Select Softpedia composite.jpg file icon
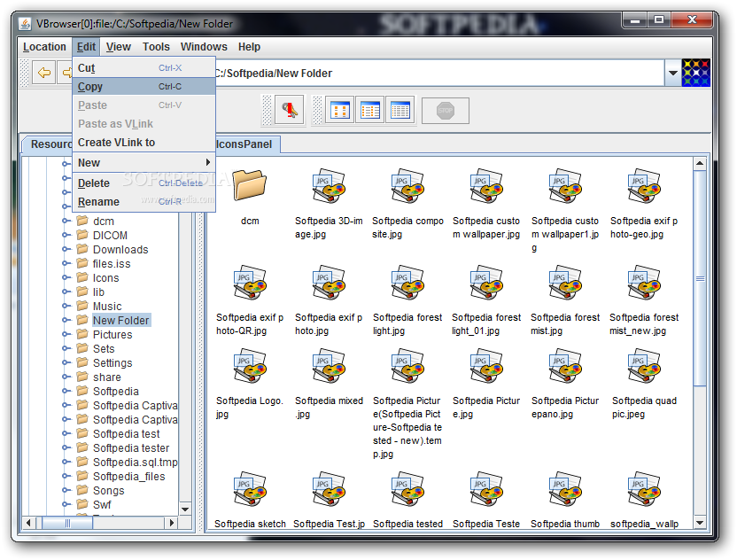This screenshot has width=737, height=560. [407, 185]
